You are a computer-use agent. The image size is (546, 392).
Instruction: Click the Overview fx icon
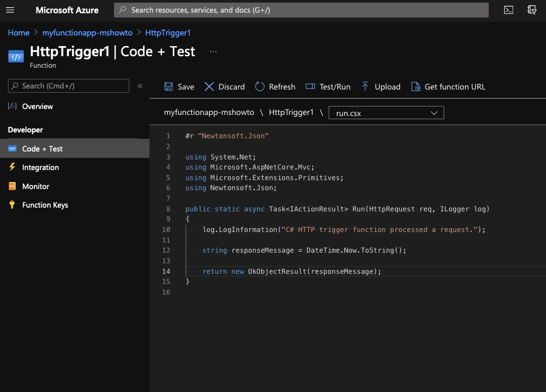tap(12, 106)
